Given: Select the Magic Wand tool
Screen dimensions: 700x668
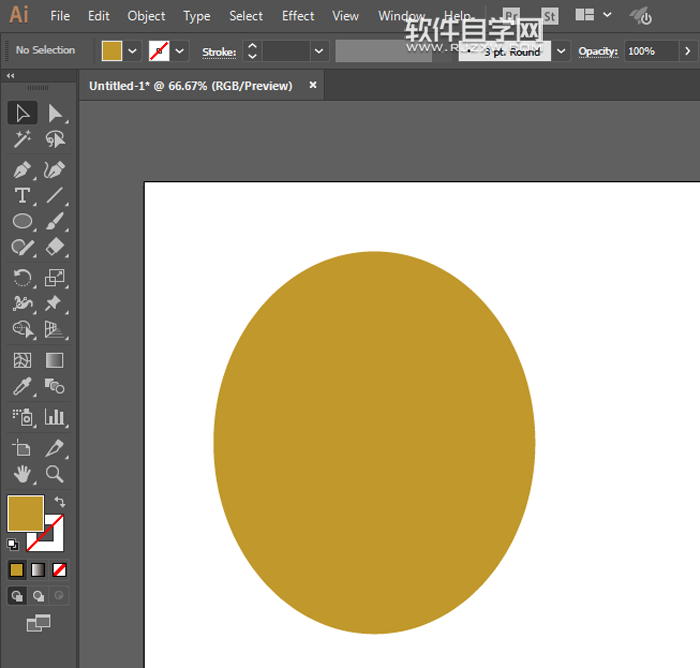Looking at the screenshot, I should 22,140.
